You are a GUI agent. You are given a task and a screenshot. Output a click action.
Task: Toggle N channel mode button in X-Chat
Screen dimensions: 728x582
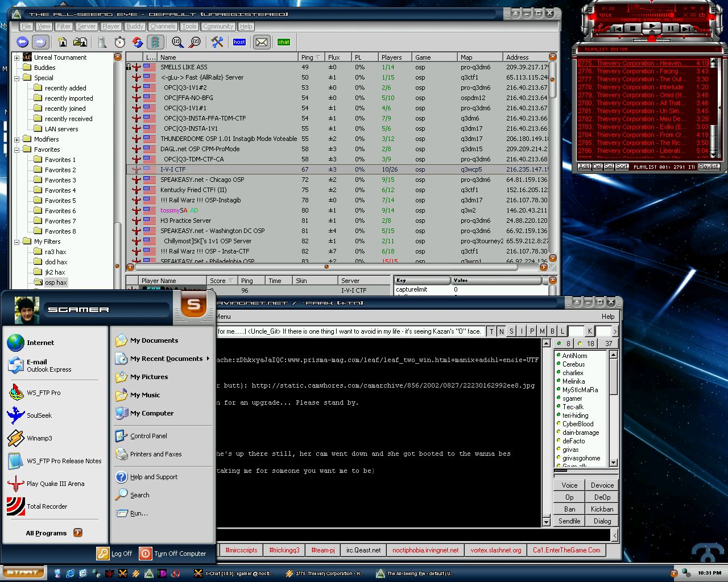point(501,331)
